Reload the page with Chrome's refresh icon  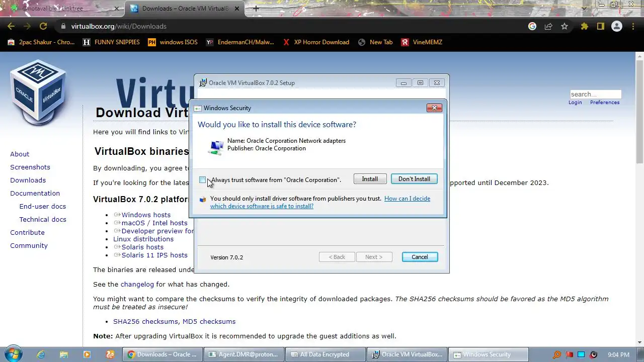(43, 26)
